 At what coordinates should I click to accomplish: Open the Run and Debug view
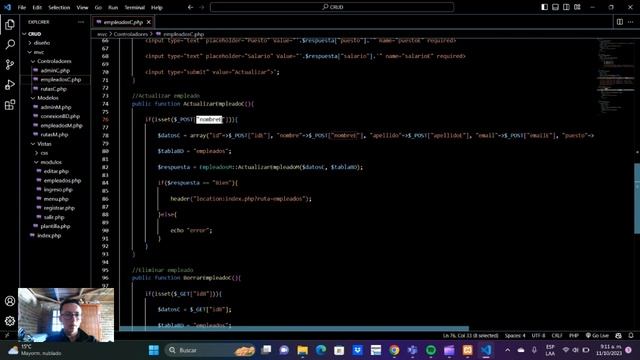click(10, 84)
